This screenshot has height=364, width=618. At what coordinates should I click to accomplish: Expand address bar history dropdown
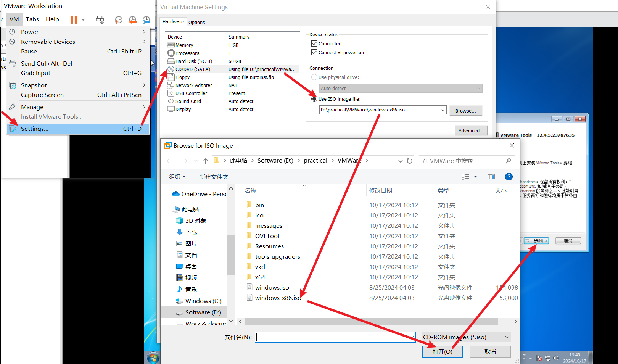tap(400, 161)
